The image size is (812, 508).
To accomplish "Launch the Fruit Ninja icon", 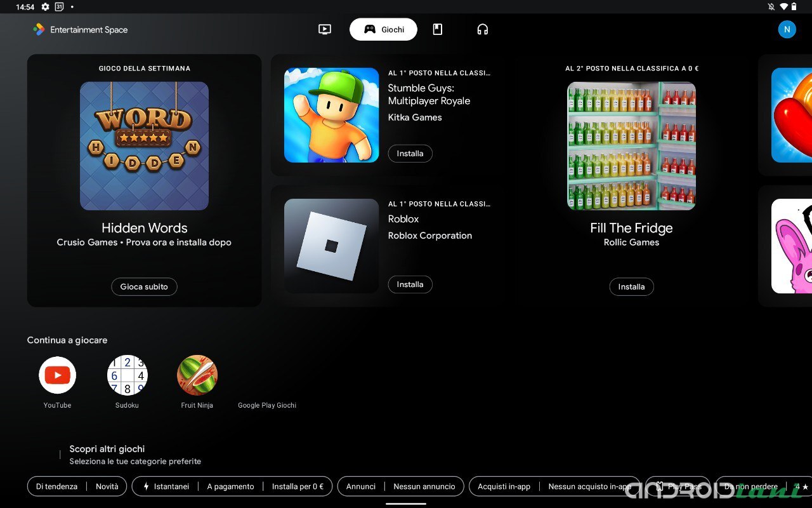I will pyautogui.click(x=197, y=375).
